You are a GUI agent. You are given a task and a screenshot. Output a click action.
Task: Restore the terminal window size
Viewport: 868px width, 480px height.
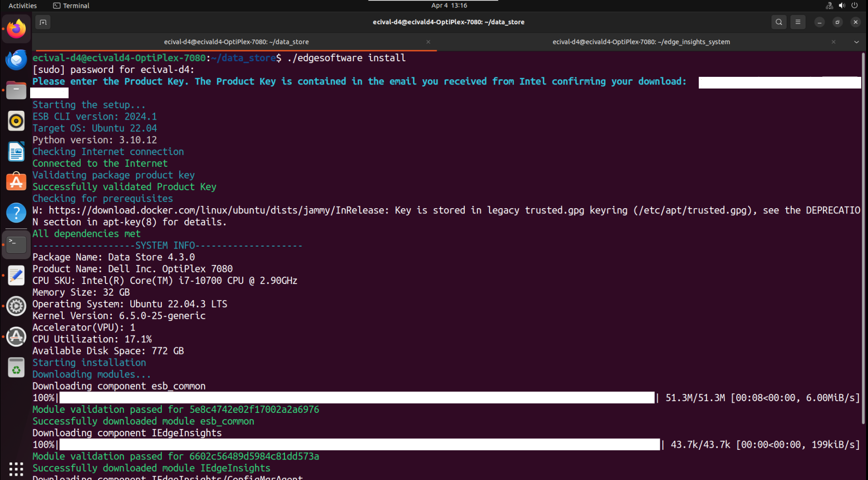pos(837,22)
